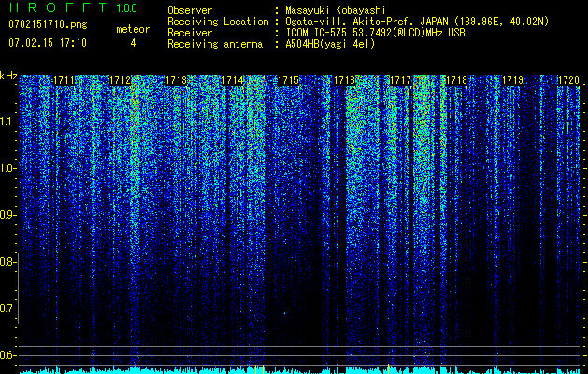Image resolution: width=588 pixels, height=374 pixels.
Task: Click the 1713 time marker
Action: (176, 80)
